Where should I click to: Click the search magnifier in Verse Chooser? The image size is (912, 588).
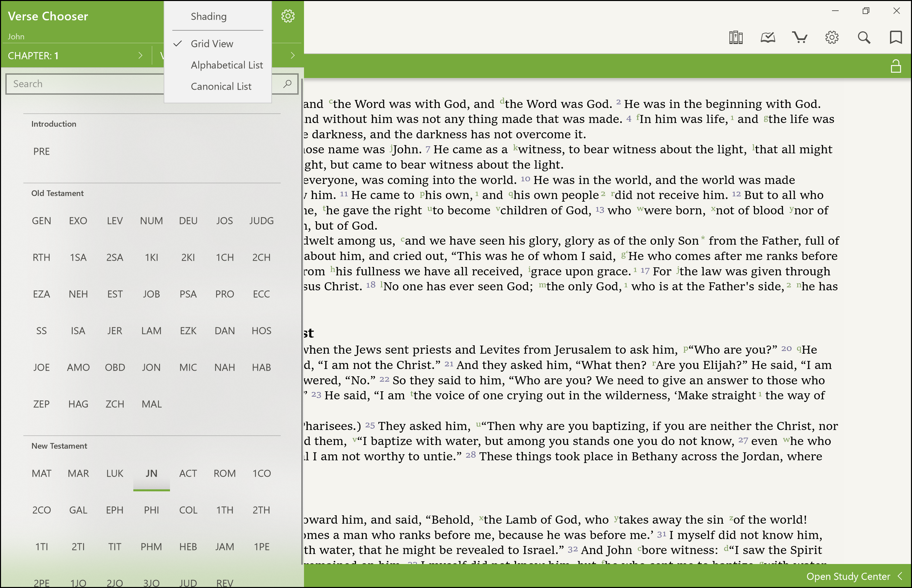pos(287,84)
